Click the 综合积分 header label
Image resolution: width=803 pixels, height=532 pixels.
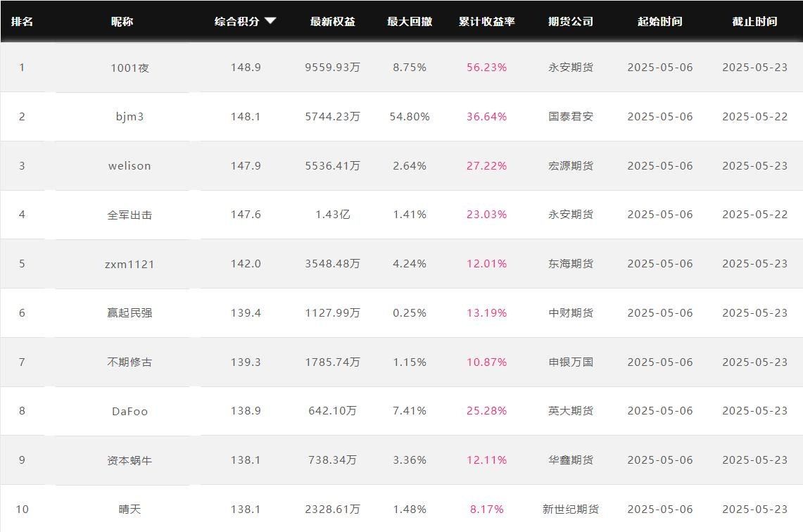click(236, 22)
